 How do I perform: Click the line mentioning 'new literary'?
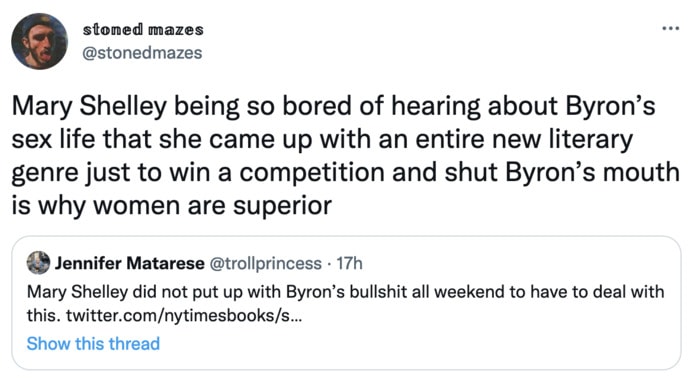tap(322, 141)
